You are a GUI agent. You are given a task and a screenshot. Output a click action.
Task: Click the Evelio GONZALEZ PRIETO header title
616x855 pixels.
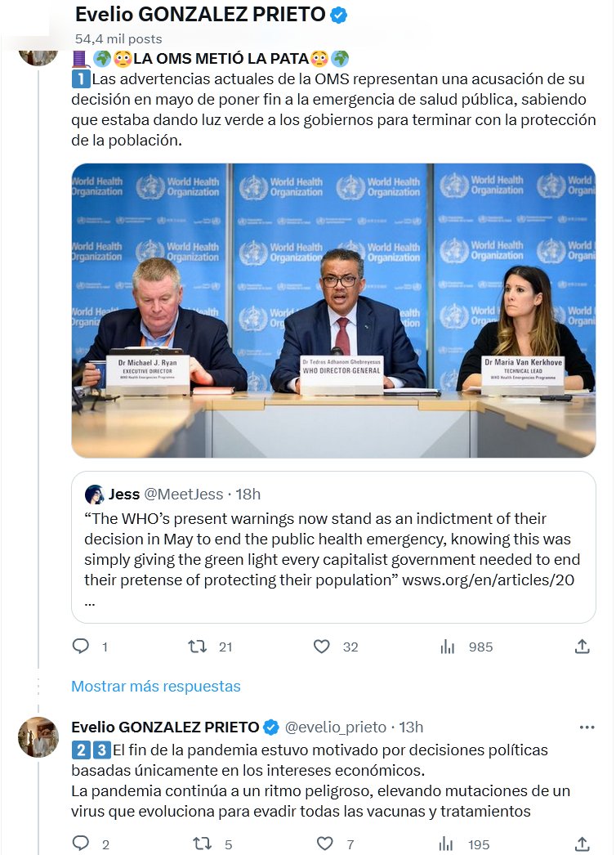click(x=201, y=14)
